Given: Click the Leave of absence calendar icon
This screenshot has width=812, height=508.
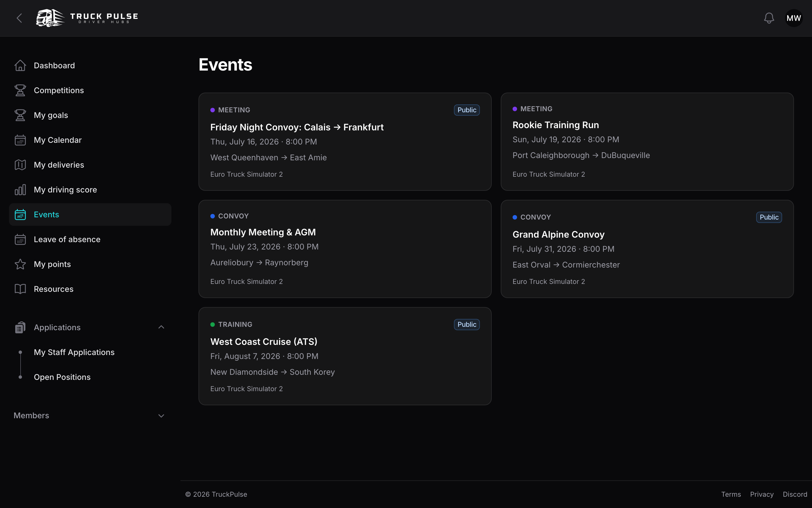Looking at the screenshot, I should (x=20, y=240).
